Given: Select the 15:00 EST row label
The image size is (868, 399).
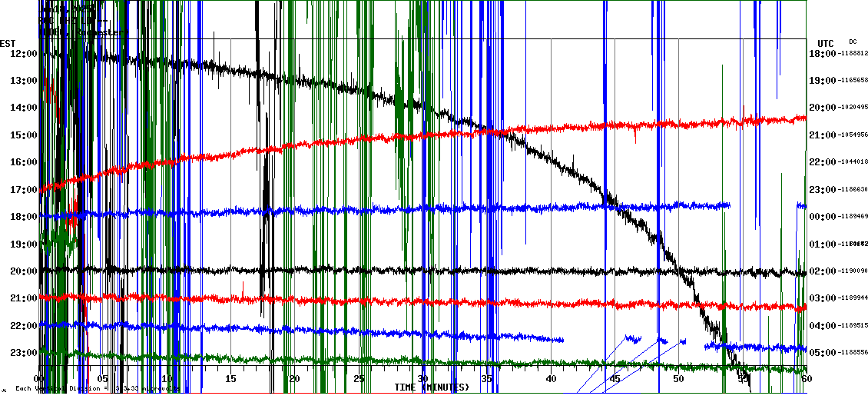Looking at the screenshot, I should pyautogui.click(x=22, y=135).
